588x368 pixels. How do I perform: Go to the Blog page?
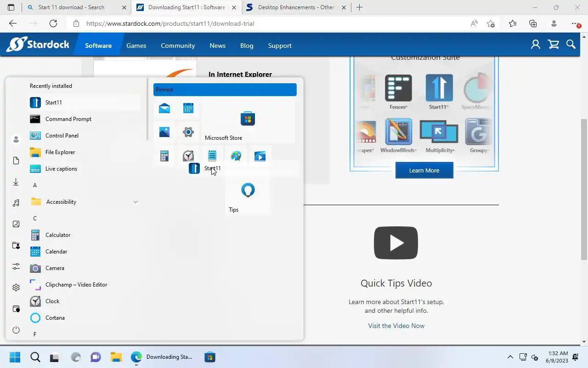tap(247, 46)
